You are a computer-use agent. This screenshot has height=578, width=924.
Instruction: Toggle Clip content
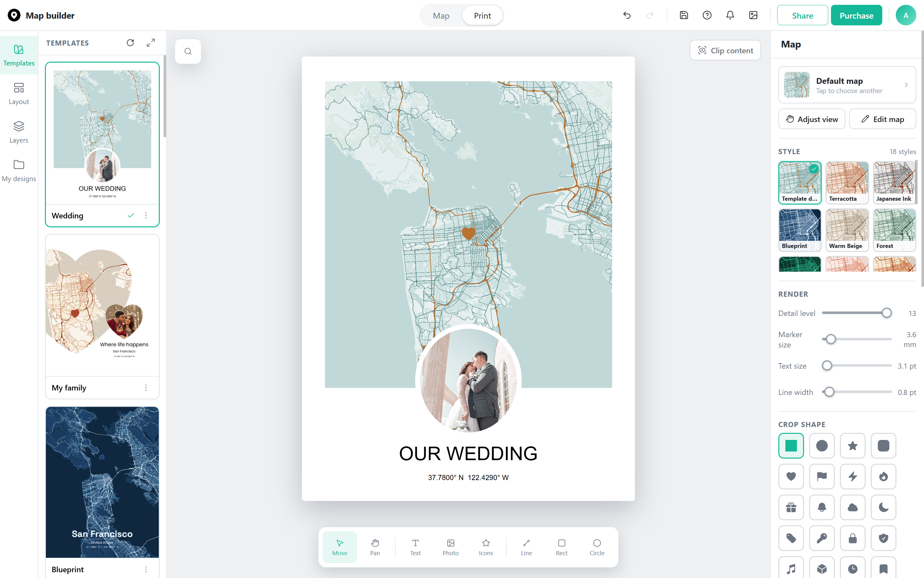[x=725, y=50]
